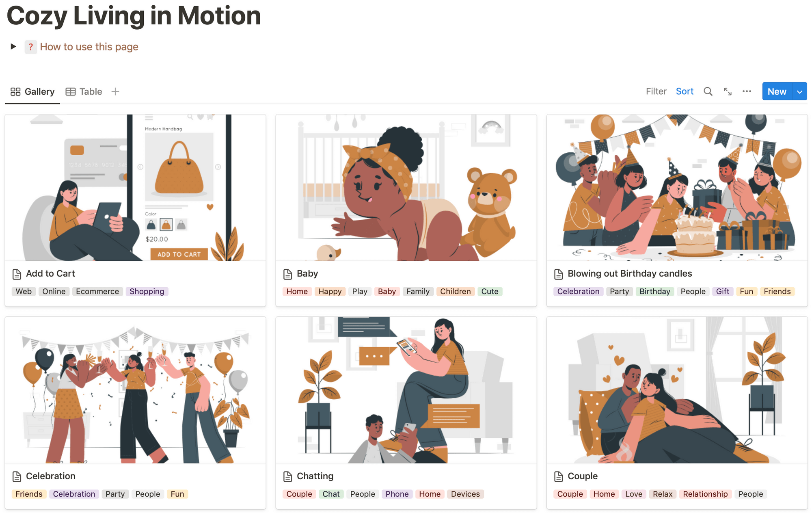Click the Filter icon
The image size is (812, 513).
pos(656,91)
